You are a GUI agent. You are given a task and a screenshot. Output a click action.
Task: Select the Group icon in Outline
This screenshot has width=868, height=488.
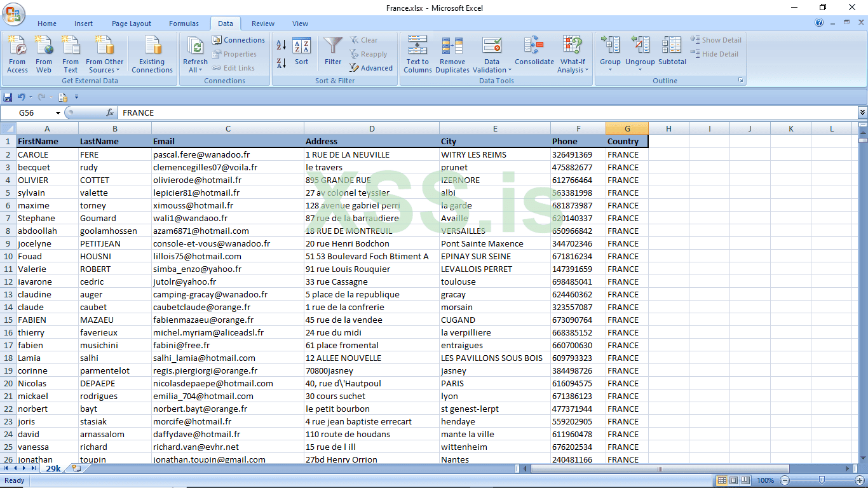click(609, 53)
